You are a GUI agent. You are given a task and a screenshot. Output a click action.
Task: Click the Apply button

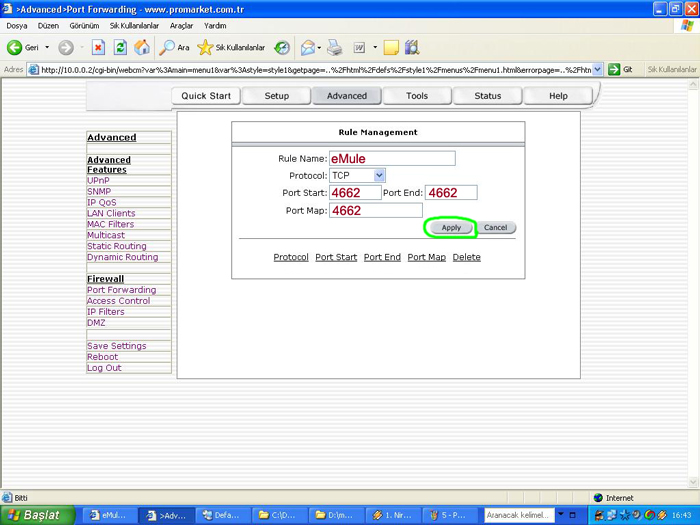click(x=451, y=228)
